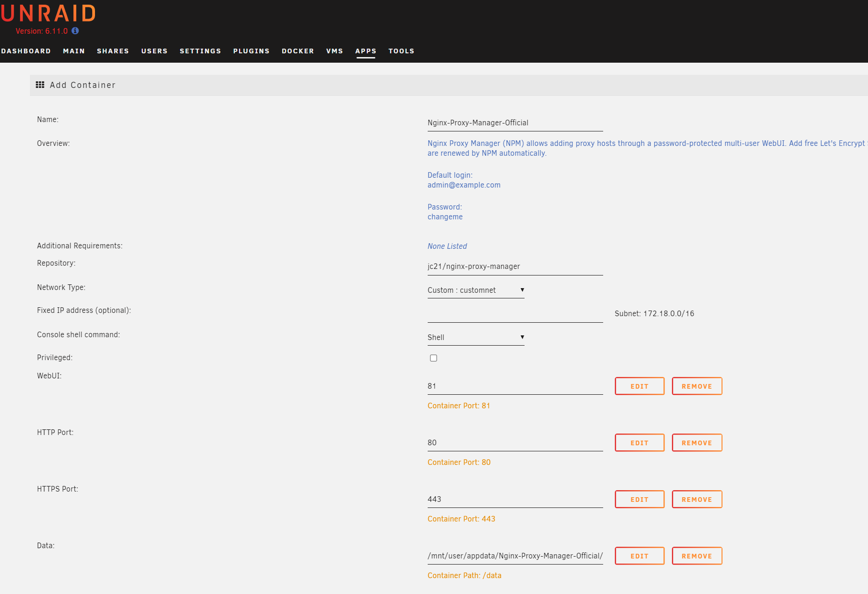Screen dimensions: 868x594
Task: Remove the HTTP Port setting
Action: tap(697, 443)
